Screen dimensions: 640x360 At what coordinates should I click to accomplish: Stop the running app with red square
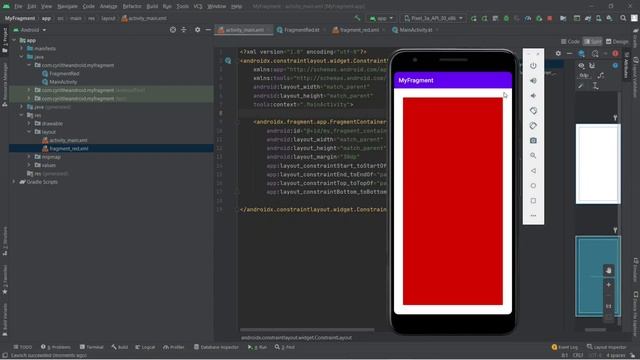pyautogui.click(x=550, y=18)
